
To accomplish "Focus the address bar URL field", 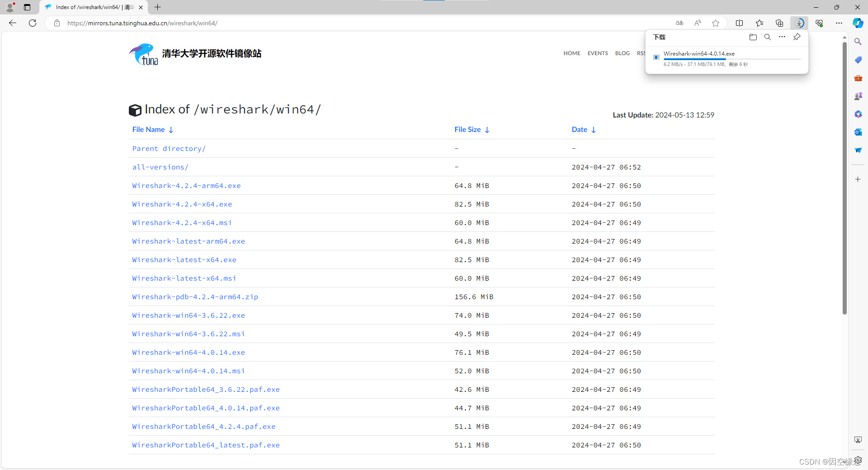I will point(362,23).
